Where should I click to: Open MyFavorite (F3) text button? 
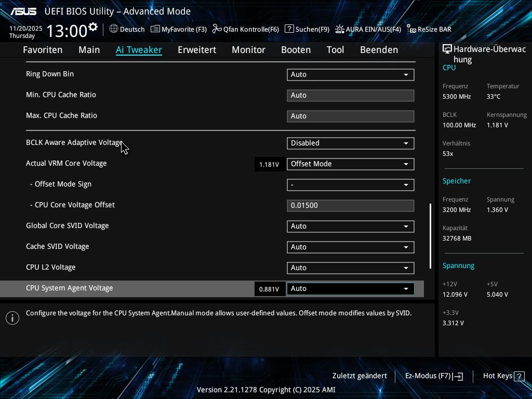[x=184, y=30]
